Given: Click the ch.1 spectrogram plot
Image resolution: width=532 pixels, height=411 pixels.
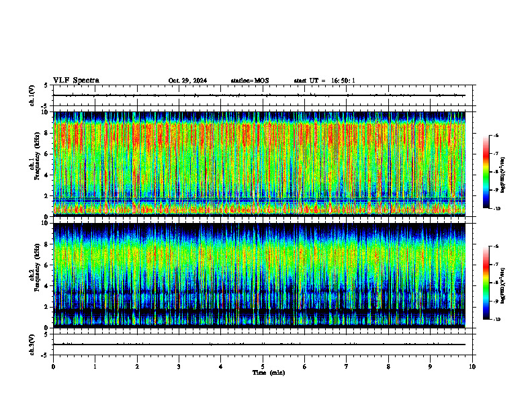Looking at the screenshot, I should 259,164.
